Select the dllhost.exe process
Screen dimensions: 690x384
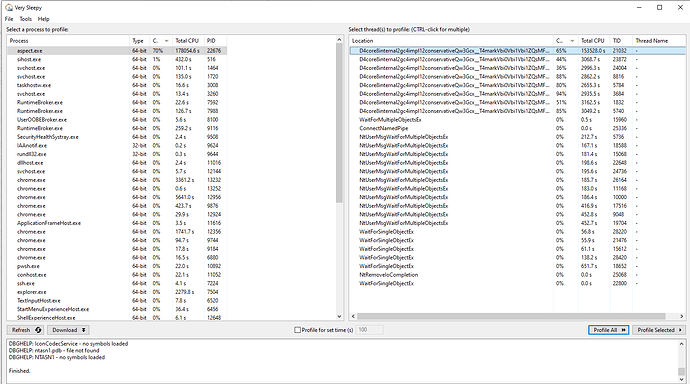point(117,163)
